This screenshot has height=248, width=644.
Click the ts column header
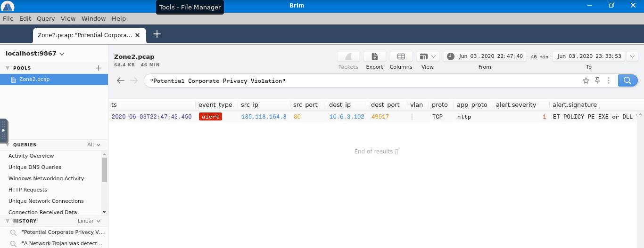point(114,104)
